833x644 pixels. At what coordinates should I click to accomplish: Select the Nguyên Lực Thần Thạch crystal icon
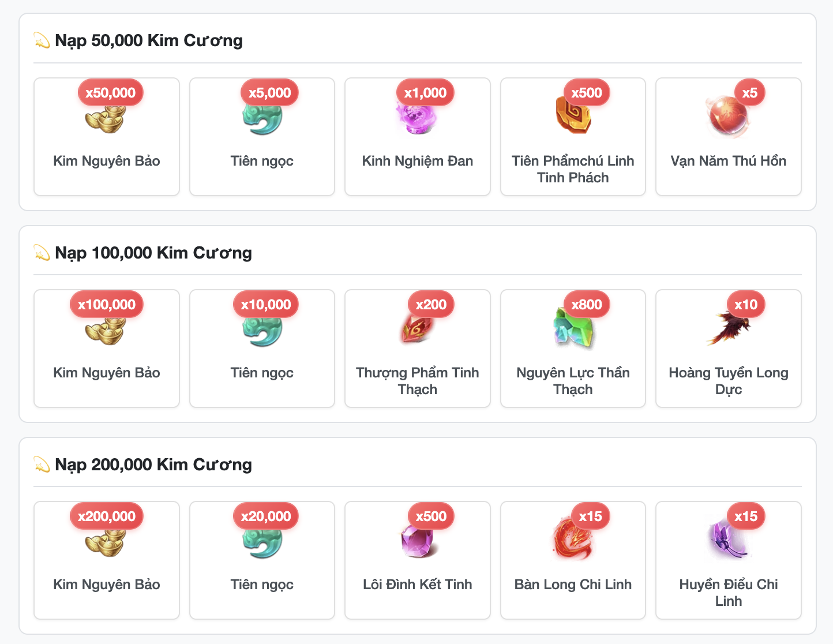click(x=573, y=330)
